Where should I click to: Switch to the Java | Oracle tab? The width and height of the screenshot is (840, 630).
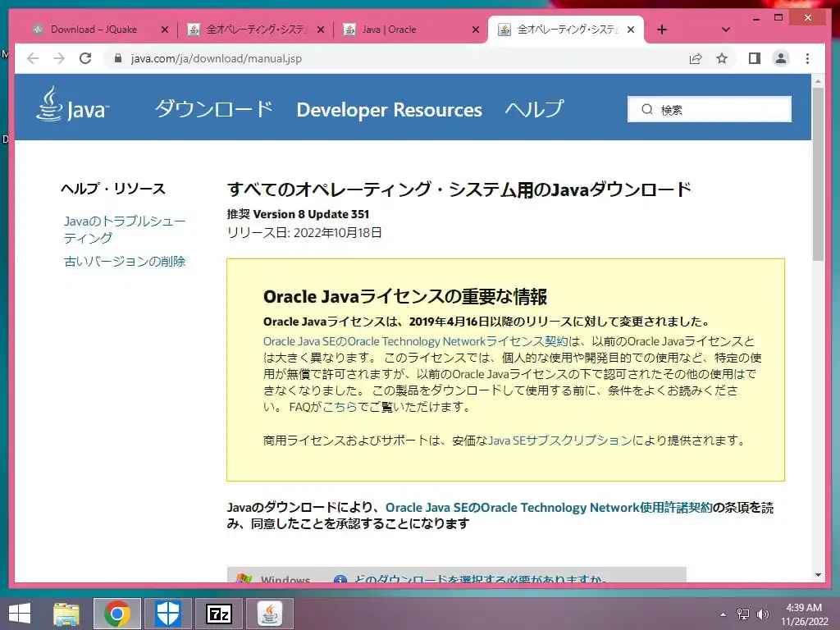pos(389,30)
